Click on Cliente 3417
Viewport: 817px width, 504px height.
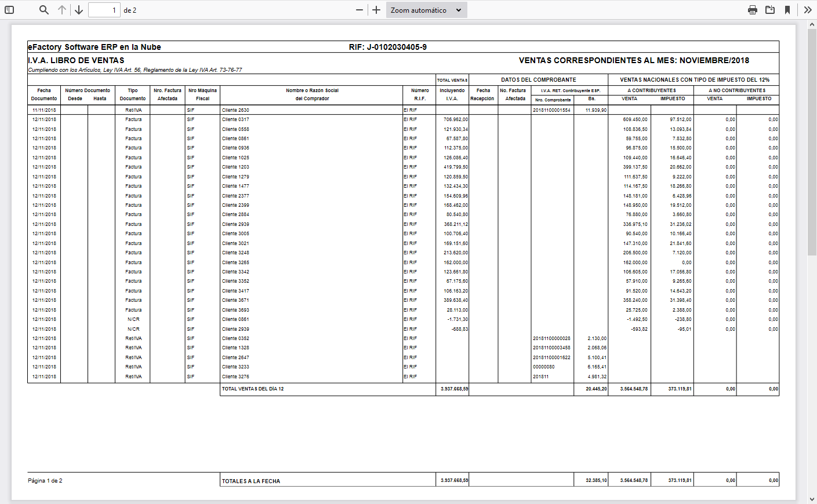click(x=235, y=291)
